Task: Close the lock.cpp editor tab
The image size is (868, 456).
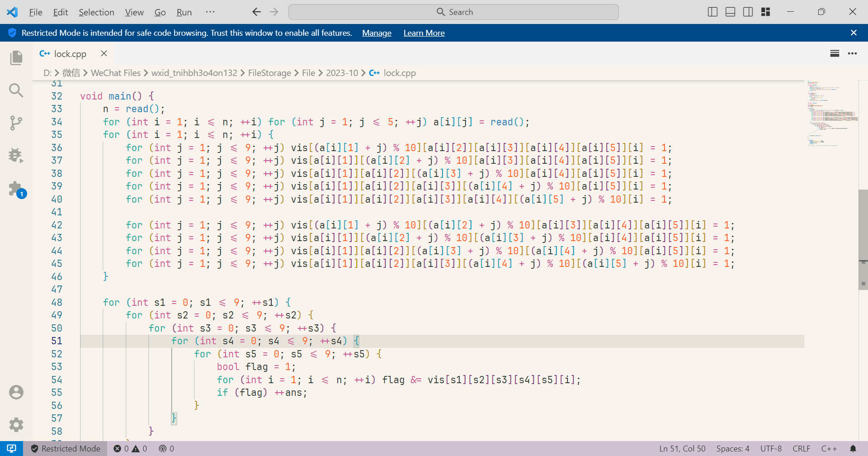Action: pos(104,53)
